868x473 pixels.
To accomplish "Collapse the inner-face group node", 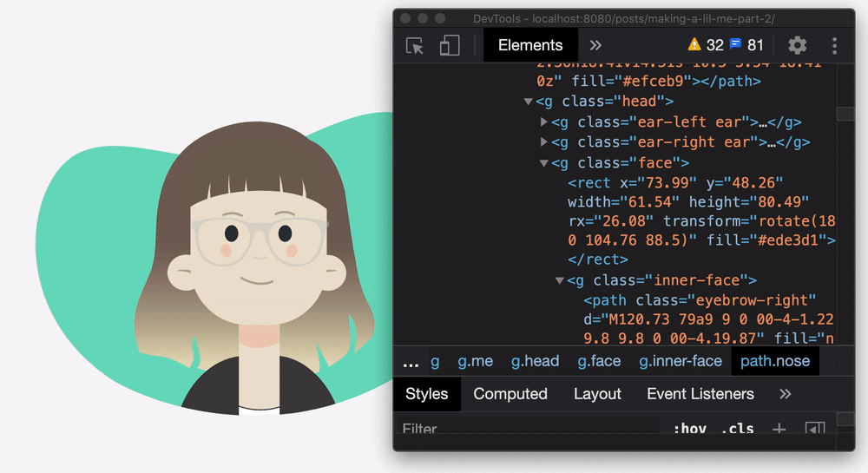I will (560, 280).
